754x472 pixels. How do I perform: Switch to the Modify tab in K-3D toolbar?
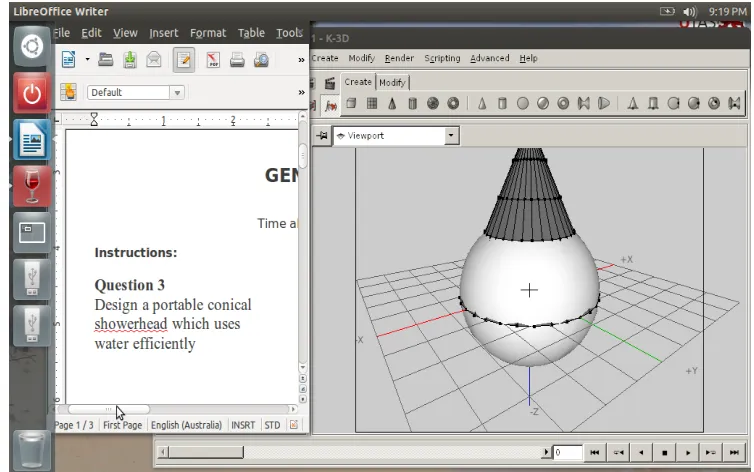392,83
